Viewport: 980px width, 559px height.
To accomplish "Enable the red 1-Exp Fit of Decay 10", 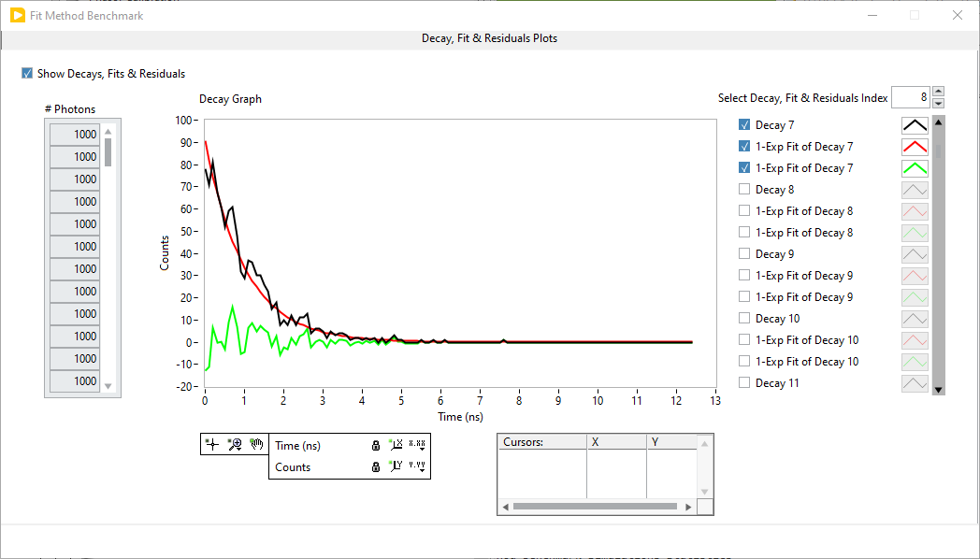I will [743, 339].
